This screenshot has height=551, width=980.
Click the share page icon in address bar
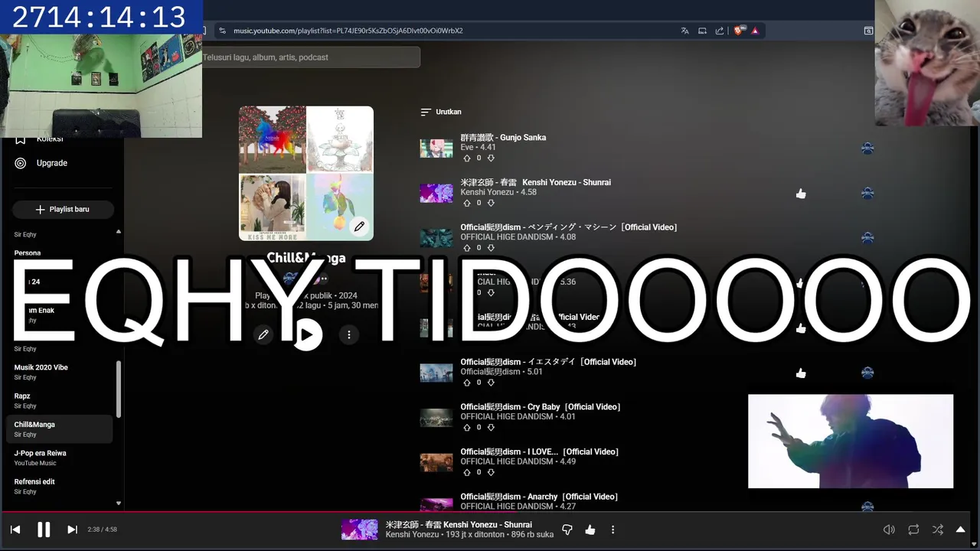tap(720, 31)
